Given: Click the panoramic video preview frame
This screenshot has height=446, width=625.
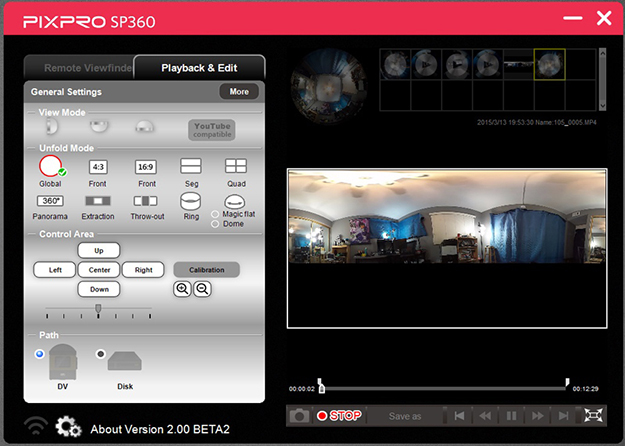Looking at the screenshot, I should [x=447, y=248].
